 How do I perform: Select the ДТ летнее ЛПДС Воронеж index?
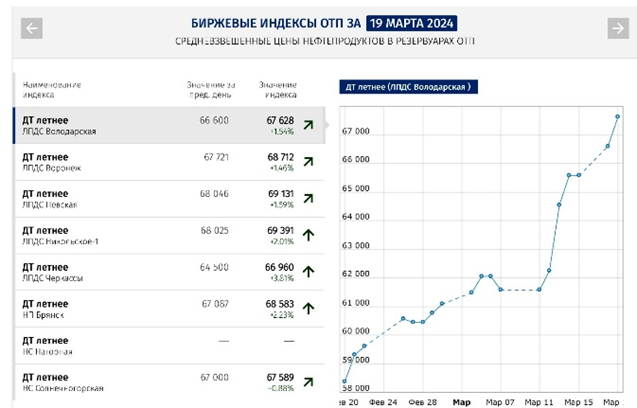pyautogui.click(x=150, y=162)
